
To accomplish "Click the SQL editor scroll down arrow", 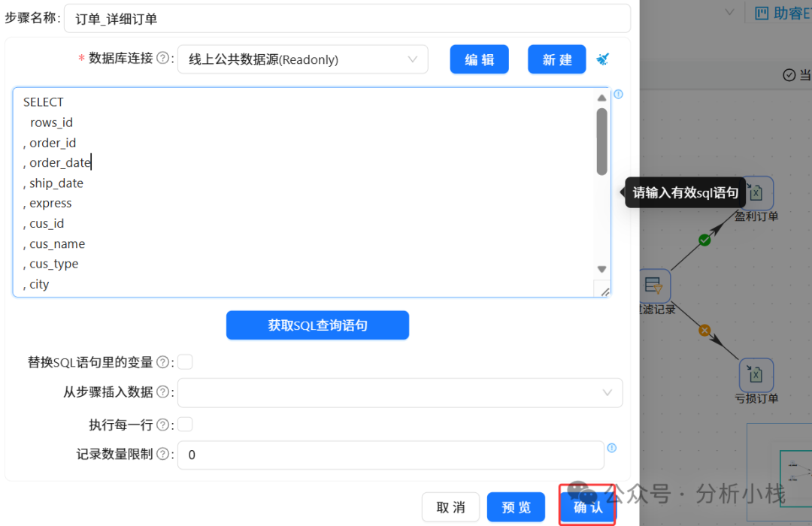I will [601, 269].
